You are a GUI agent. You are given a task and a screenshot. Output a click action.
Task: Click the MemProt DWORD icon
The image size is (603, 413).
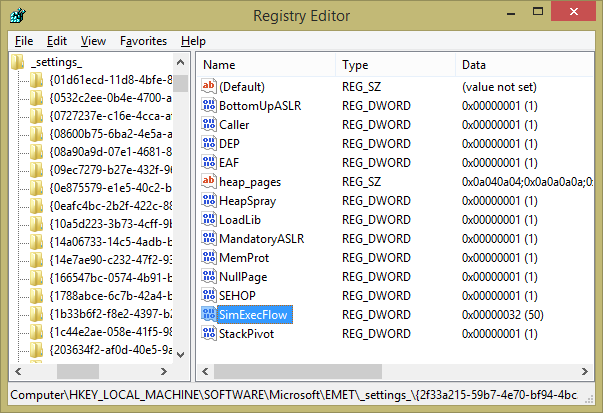coord(209,258)
